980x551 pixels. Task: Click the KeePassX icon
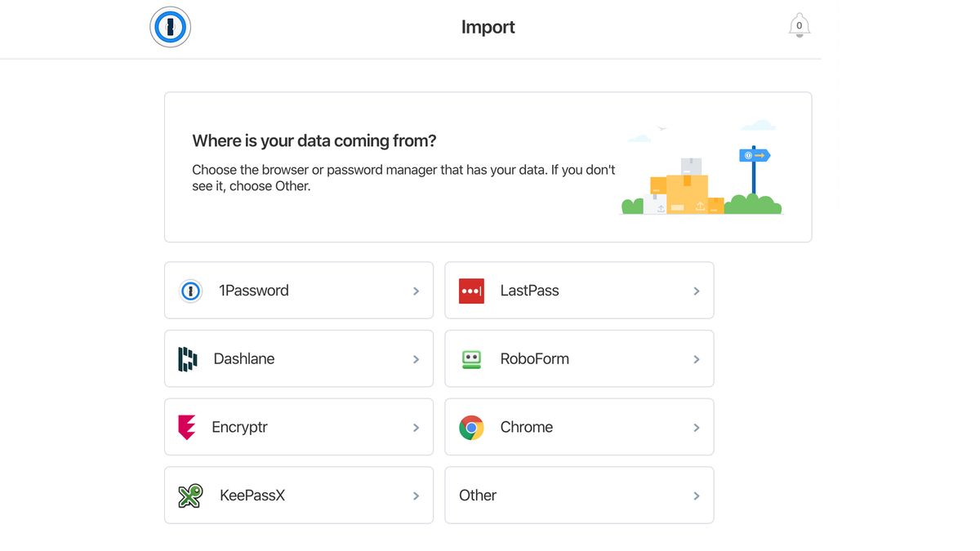[x=189, y=495]
